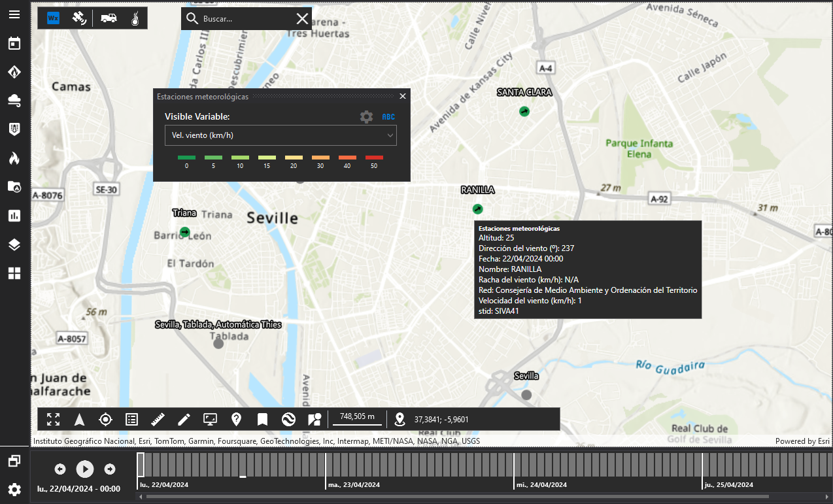Toggle the Wx weather stations layer
The height and width of the screenshot is (504, 833).
pyautogui.click(x=53, y=18)
